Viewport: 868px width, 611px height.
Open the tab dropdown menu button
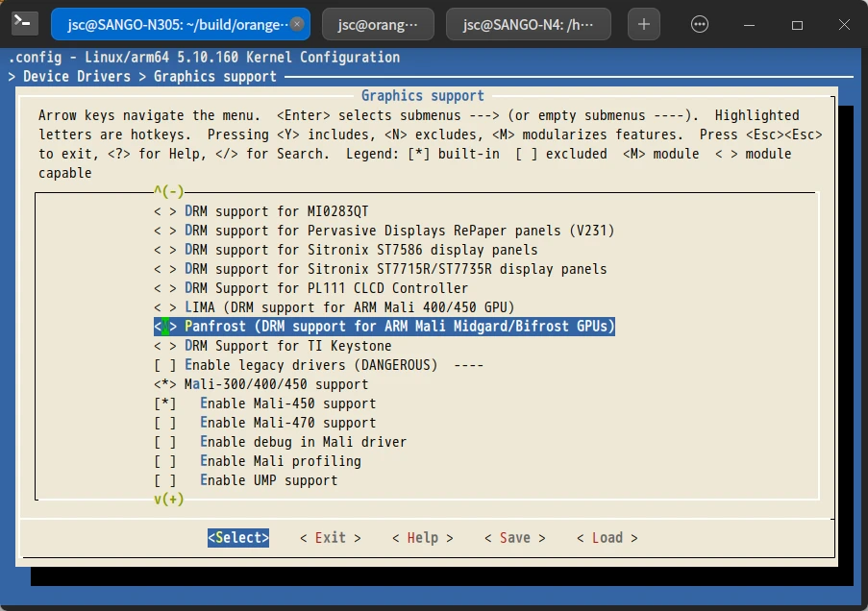[700, 24]
